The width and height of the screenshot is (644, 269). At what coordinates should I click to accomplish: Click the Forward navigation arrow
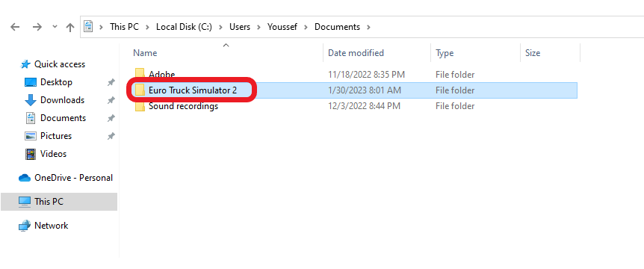tap(37, 27)
